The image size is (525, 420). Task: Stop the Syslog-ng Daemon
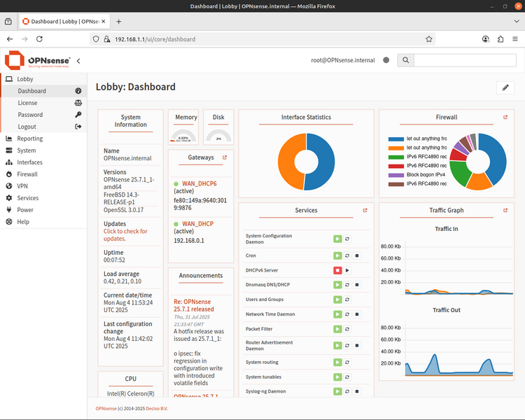357,391
